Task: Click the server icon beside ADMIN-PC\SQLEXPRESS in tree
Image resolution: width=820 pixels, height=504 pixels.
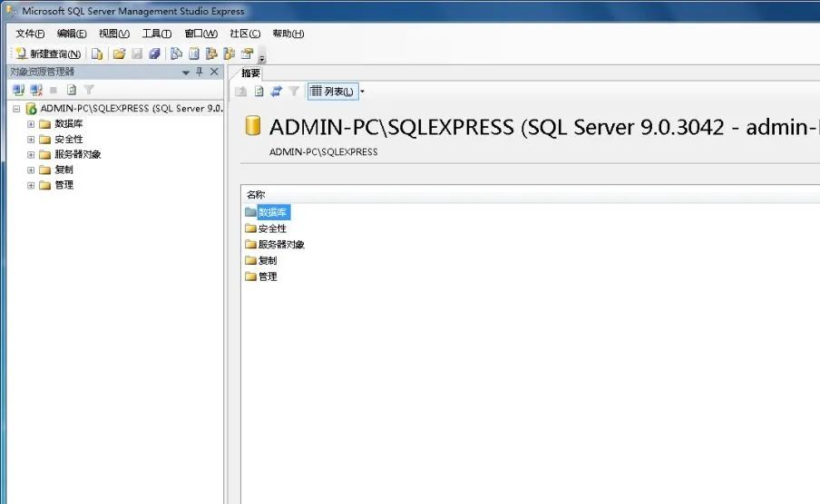Action: coord(32,109)
